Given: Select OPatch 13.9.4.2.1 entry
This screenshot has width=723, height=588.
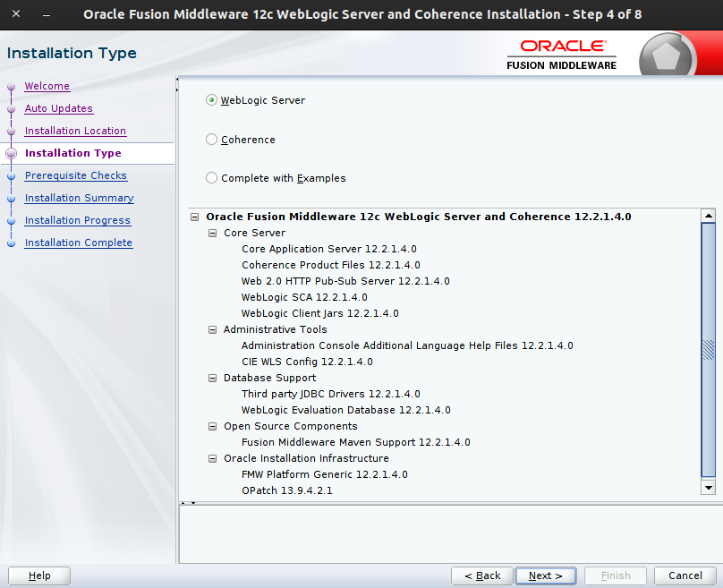Looking at the screenshot, I should tap(287, 490).
